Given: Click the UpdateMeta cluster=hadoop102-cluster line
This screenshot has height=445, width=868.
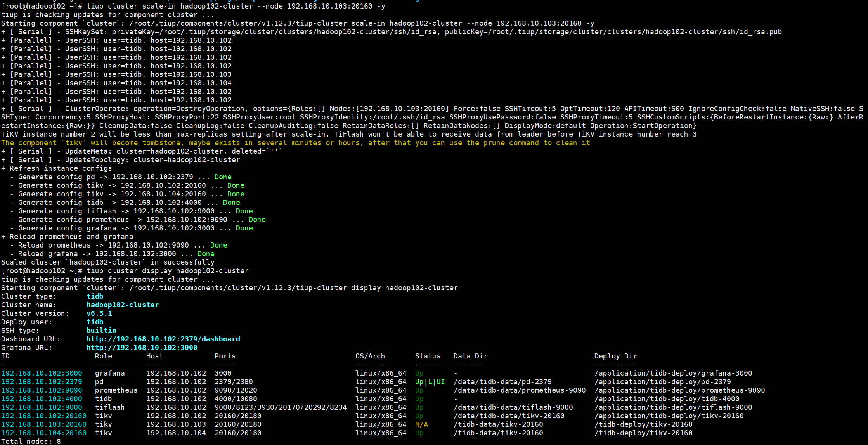Looking at the screenshot, I should 142,151.
